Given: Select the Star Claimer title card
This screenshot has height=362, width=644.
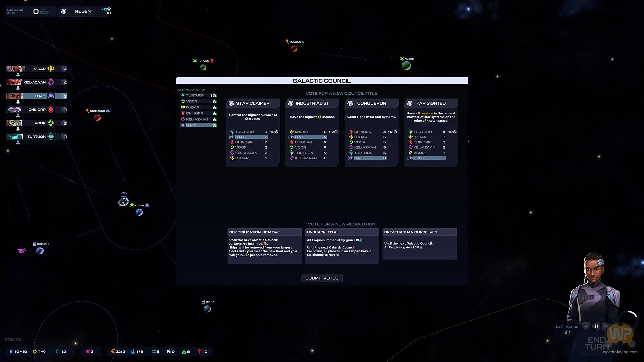Looking at the screenshot, I should (x=253, y=103).
